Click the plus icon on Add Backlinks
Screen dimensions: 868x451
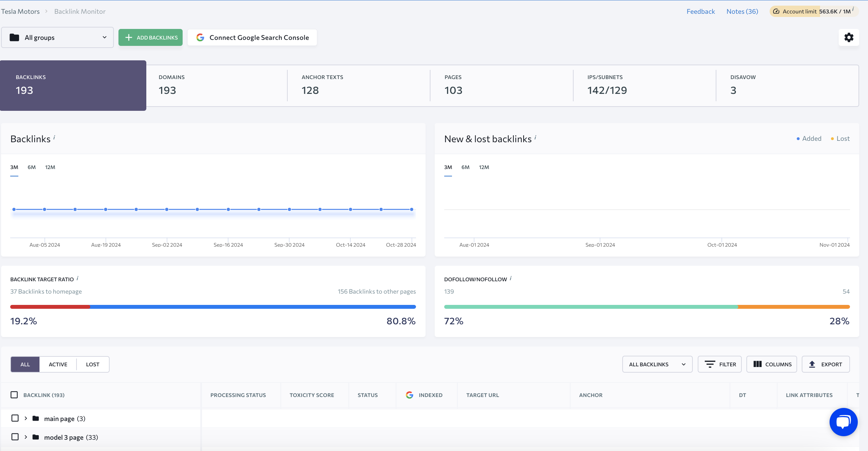pyautogui.click(x=129, y=37)
